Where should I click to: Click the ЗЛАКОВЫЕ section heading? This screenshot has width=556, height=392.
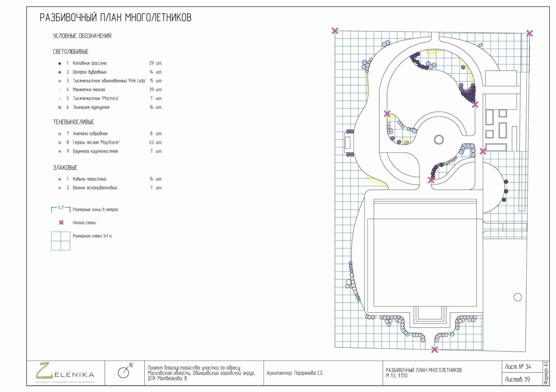(65, 168)
